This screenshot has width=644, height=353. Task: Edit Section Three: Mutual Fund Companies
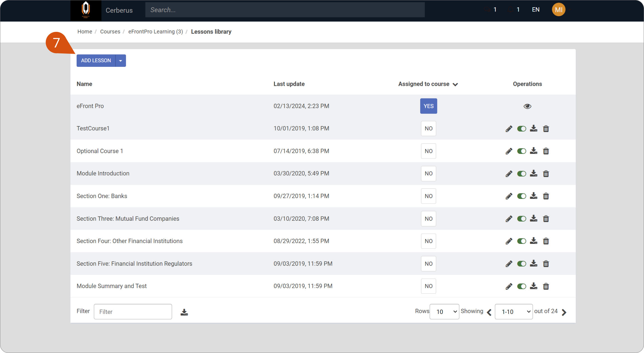pos(509,219)
